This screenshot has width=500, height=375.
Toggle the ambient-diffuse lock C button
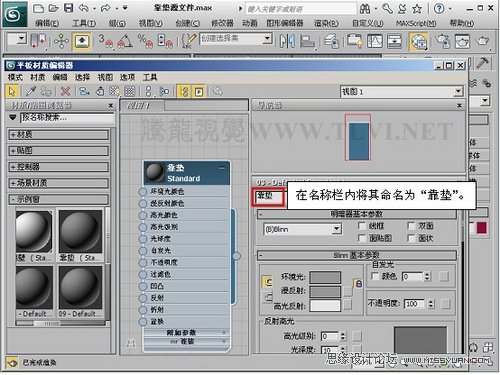pyautogui.click(x=268, y=282)
